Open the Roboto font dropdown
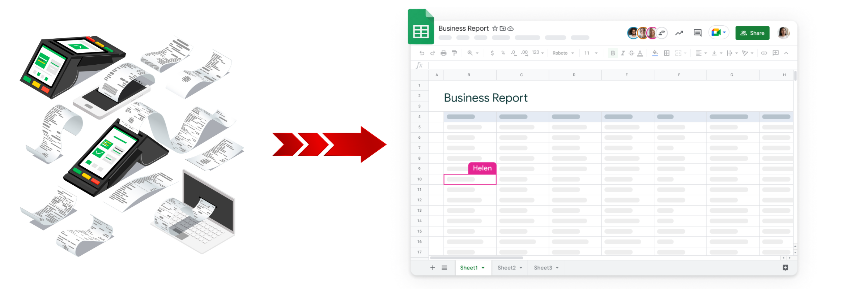The image size is (868, 289). pyautogui.click(x=563, y=53)
